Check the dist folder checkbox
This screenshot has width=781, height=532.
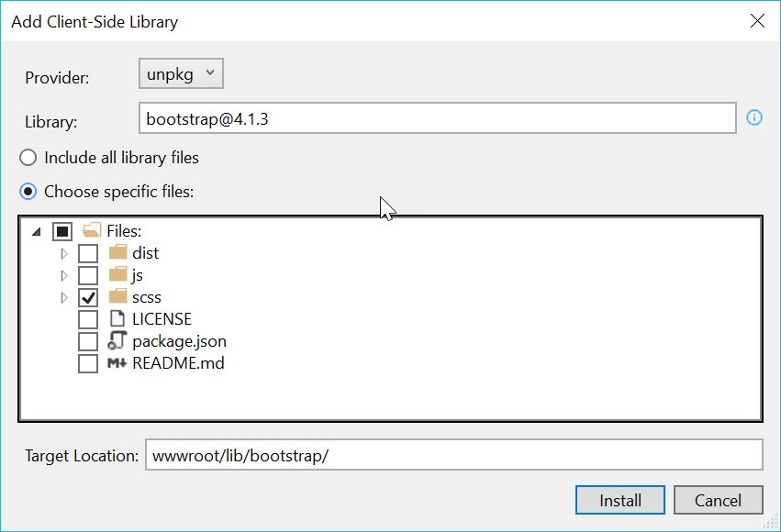pos(88,253)
